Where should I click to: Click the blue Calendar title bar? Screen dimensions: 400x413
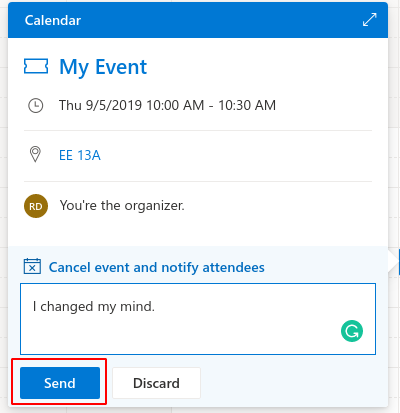click(198, 20)
